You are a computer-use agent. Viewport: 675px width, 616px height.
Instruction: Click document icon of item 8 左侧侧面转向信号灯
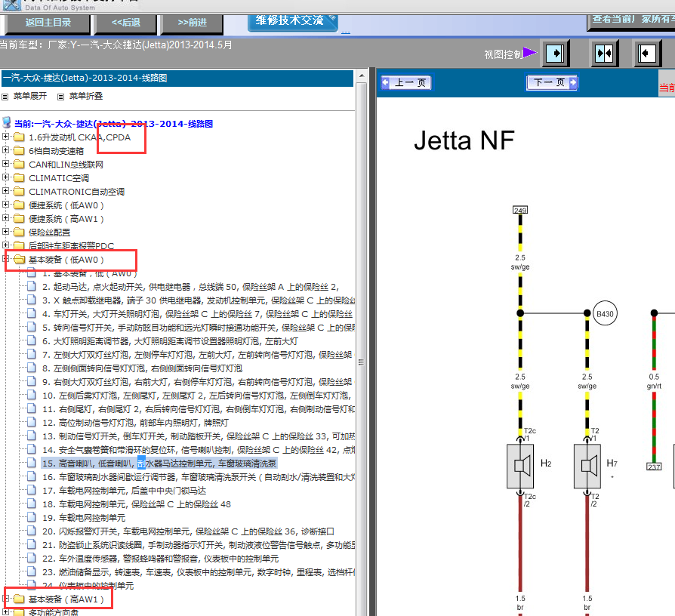[x=32, y=368]
